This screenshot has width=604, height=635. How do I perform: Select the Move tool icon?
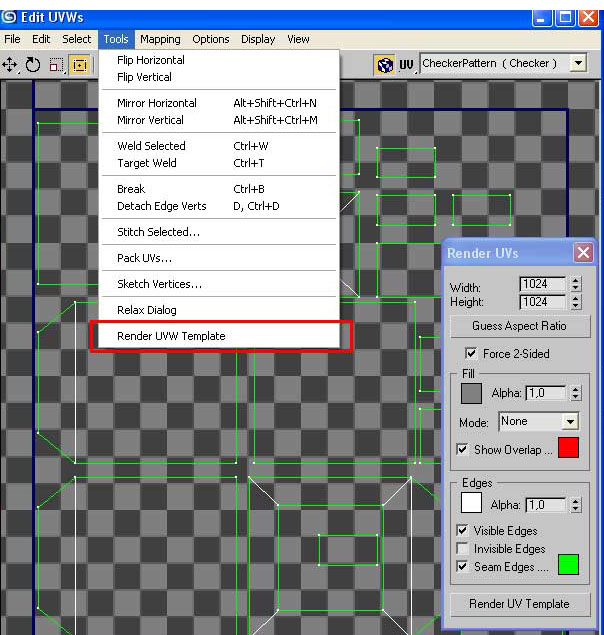coord(10,64)
